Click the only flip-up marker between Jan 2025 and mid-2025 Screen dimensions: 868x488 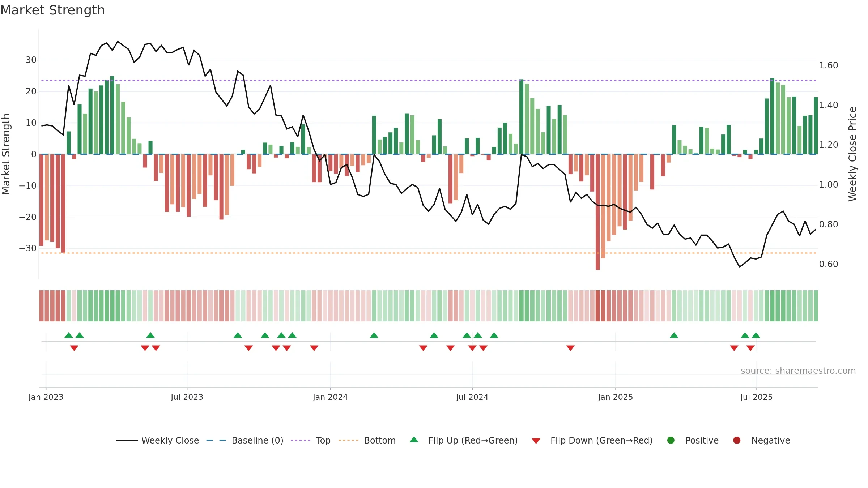tap(674, 335)
